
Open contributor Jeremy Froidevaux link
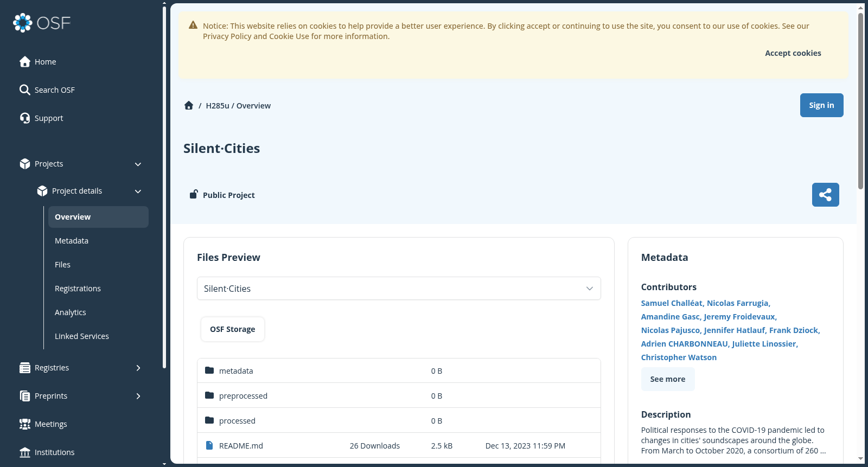[x=740, y=317]
